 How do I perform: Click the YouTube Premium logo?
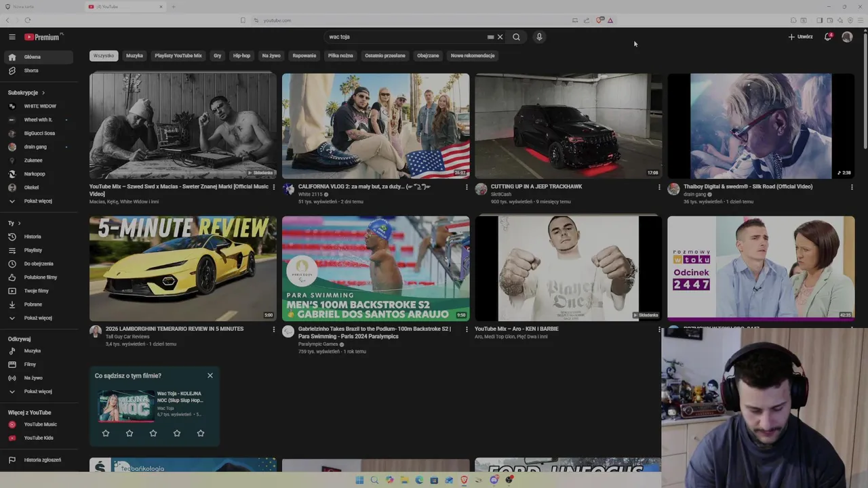tap(43, 37)
